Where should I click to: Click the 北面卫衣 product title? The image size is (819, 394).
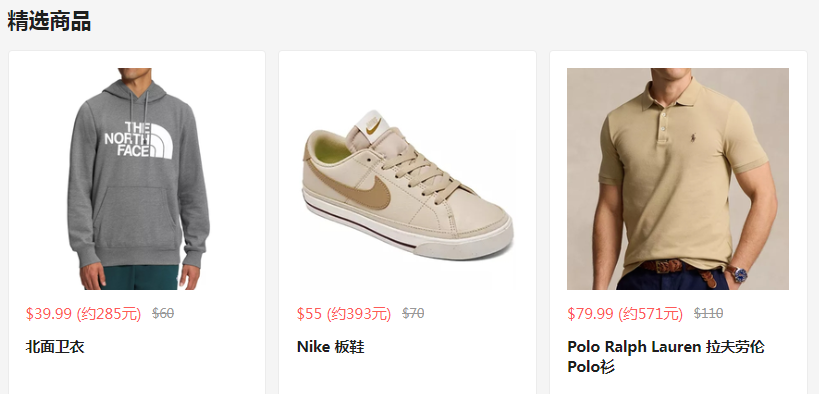(x=55, y=347)
